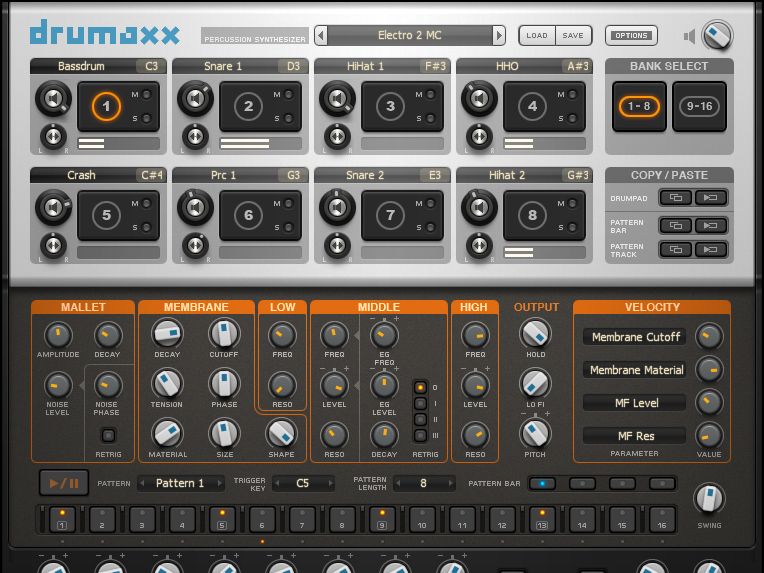Mute the Crash pad
Viewport: 764px width, 573px height.
pyautogui.click(x=147, y=203)
